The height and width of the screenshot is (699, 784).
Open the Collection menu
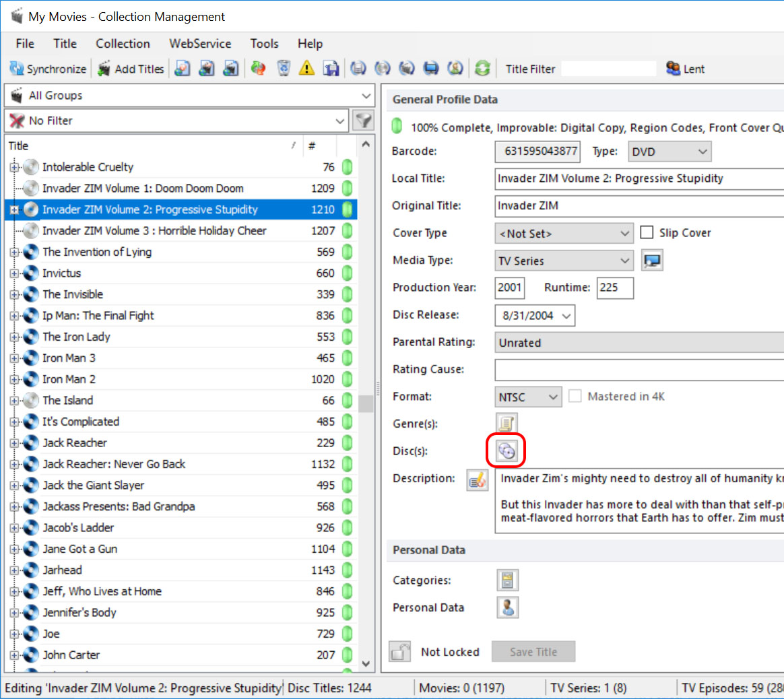click(x=123, y=44)
